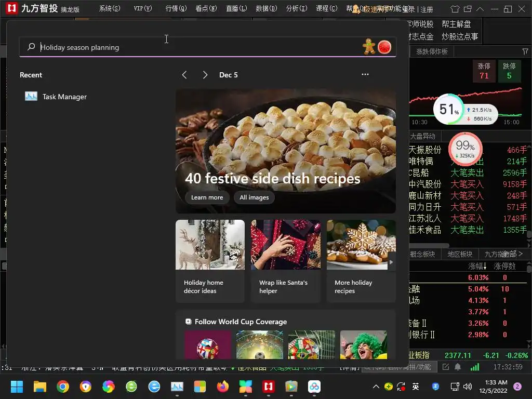Image resolution: width=532 pixels, height=399 pixels.
Task: Open the 系统(S) menu
Action: (x=110, y=8)
